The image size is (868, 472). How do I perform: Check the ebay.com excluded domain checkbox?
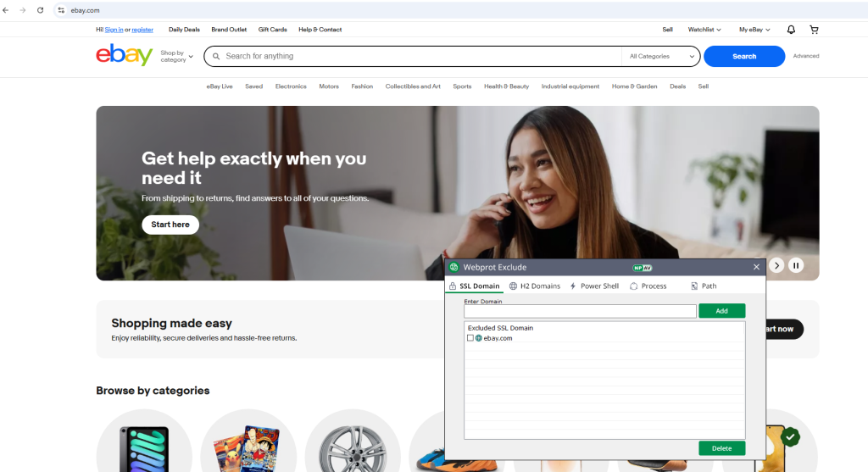[470, 338]
